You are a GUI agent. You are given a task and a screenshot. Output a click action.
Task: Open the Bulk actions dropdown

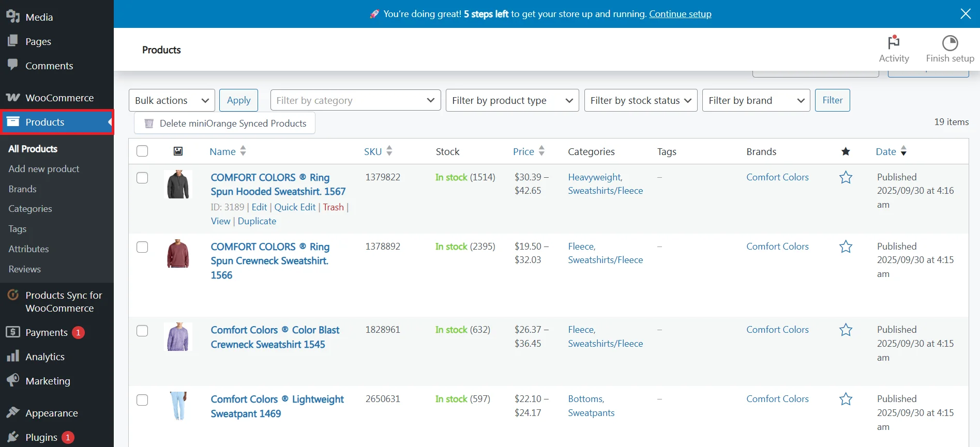click(x=172, y=100)
